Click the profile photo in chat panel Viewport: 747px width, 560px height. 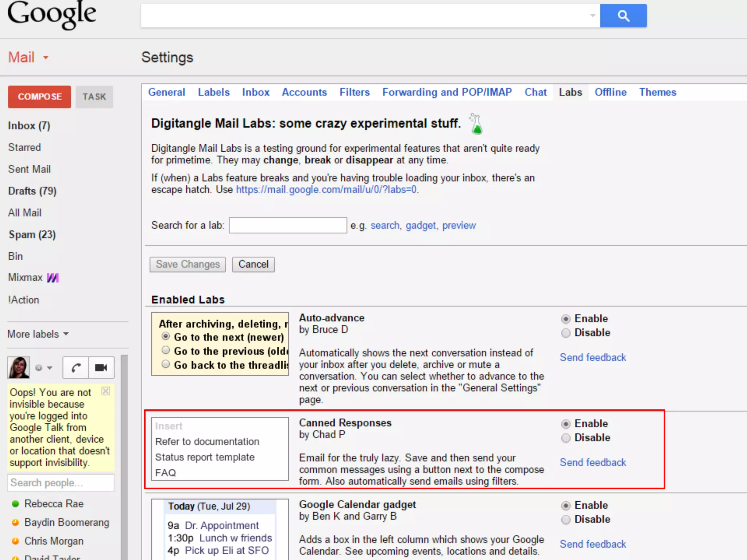coord(19,367)
